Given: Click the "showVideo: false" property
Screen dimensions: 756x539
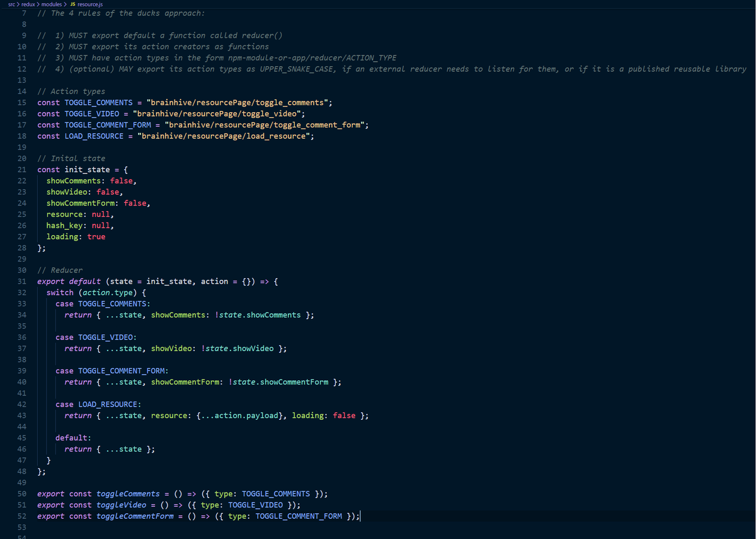Looking at the screenshot, I should tap(83, 192).
